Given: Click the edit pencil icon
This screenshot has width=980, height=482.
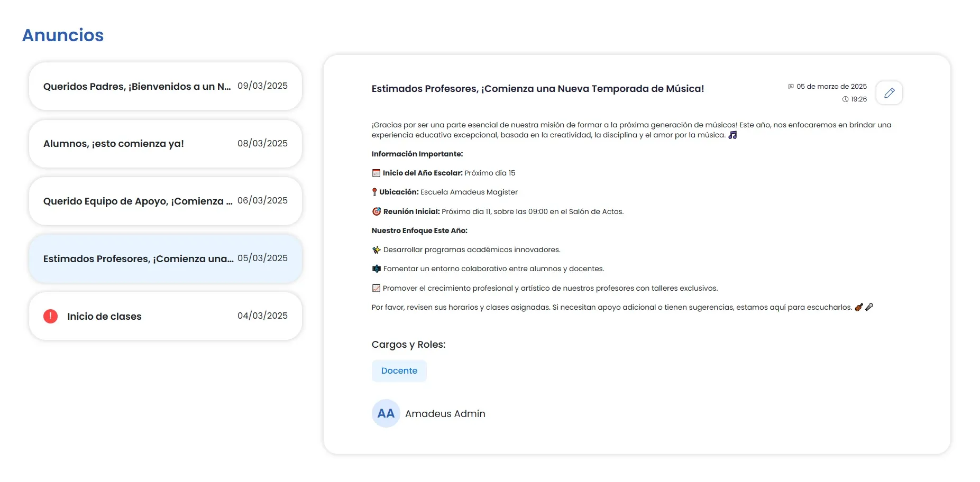Looking at the screenshot, I should tap(889, 92).
